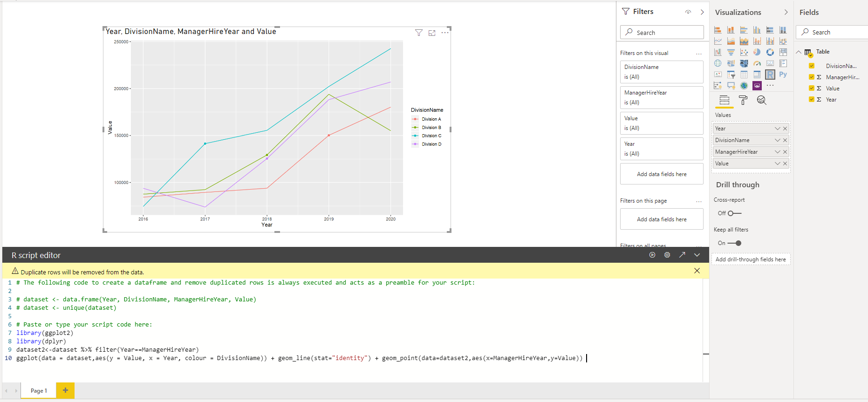
Task: Select the pie chart visual
Action: pos(757,52)
